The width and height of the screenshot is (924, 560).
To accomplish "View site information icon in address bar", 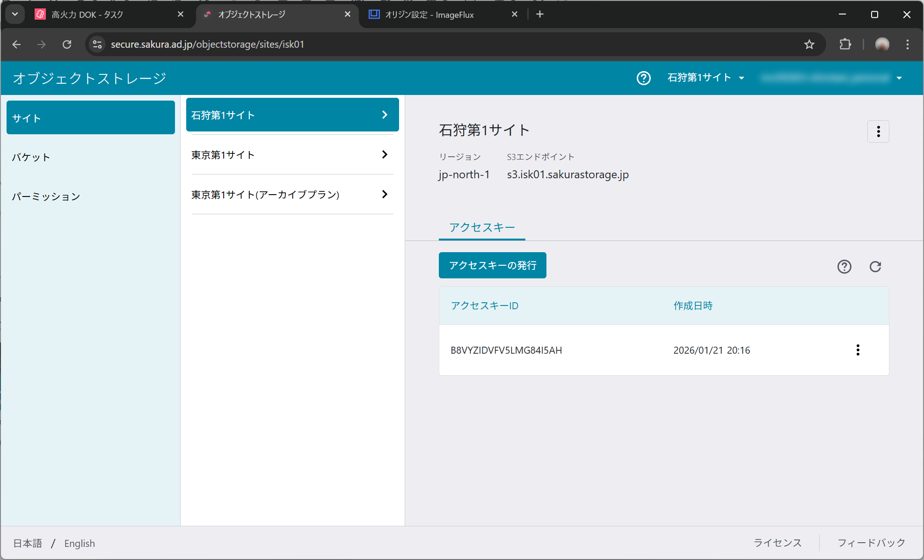I will coord(97,44).
